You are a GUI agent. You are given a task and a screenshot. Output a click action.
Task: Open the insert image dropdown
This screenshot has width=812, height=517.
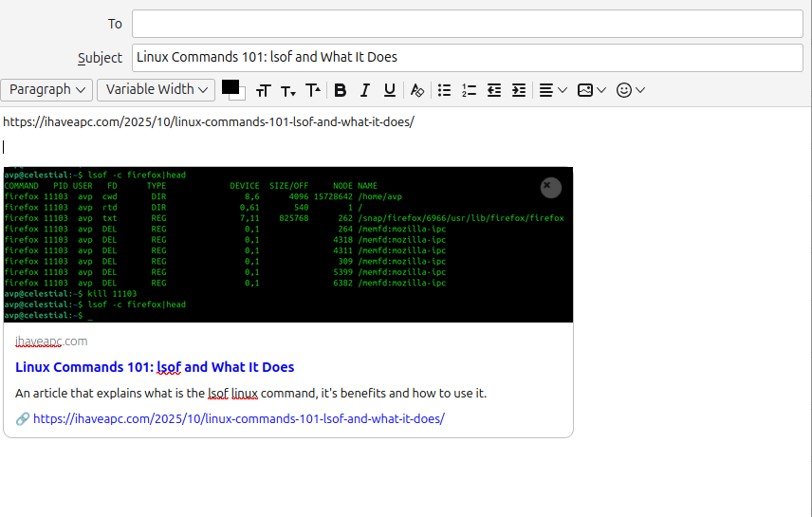[591, 90]
